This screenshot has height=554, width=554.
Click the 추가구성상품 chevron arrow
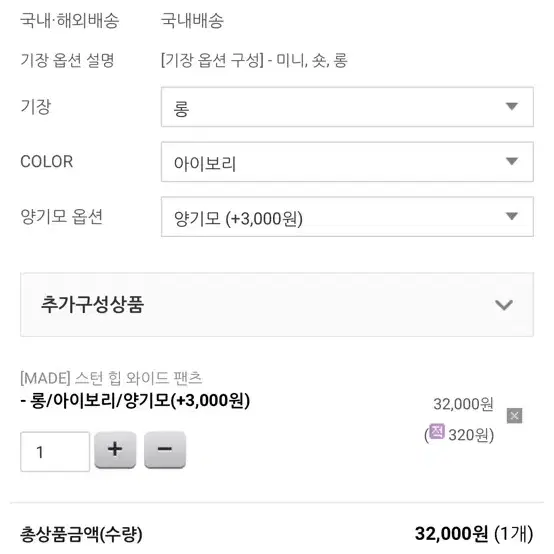click(504, 305)
